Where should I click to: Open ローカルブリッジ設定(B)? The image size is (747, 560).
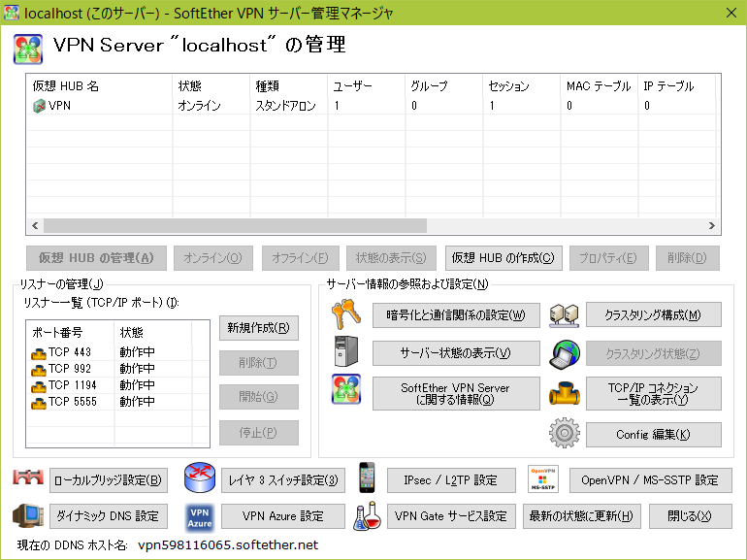point(108,480)
